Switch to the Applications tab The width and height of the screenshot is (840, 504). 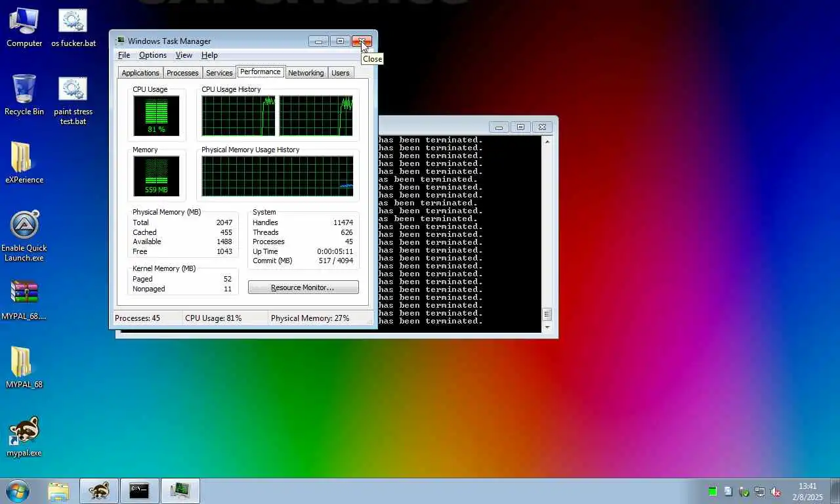(140, 73)
